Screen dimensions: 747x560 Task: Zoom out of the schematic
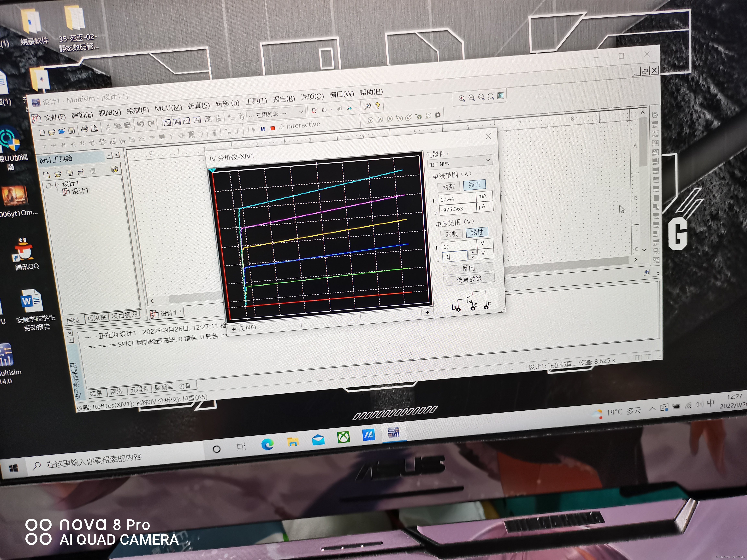click(472, 98)
